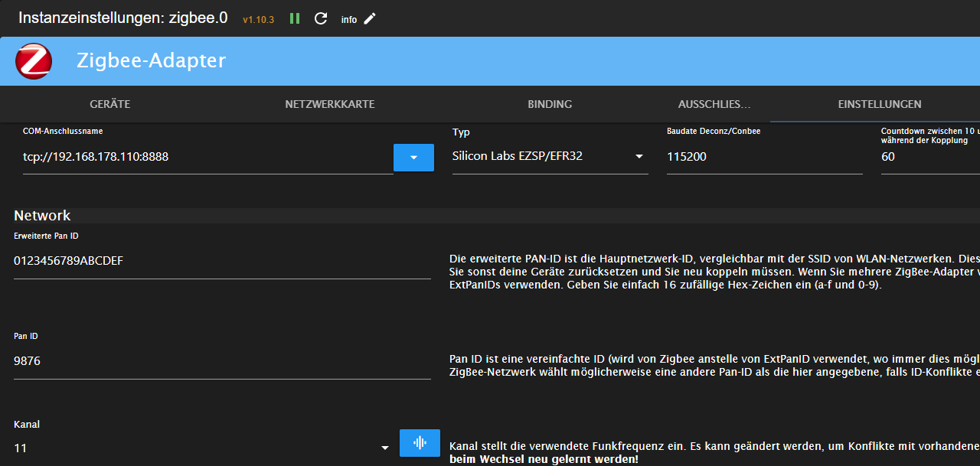Viewport: 980px width, 466px height.
Task: Click the Pan ID field showing 9876
Action: (222, 360)
